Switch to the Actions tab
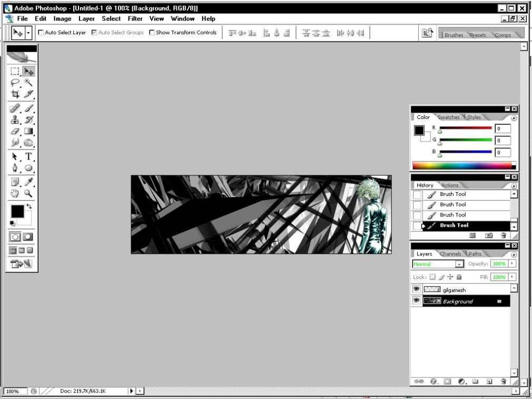 pyautogui.click(x=450, y=185)
